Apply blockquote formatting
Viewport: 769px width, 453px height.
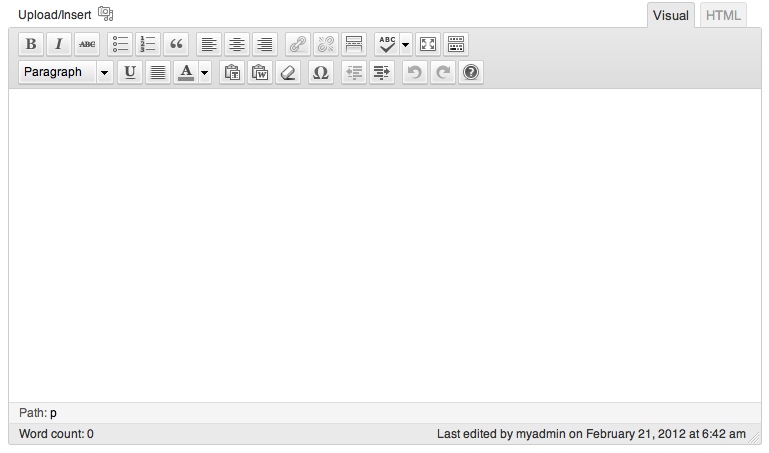tap(177, 44)
